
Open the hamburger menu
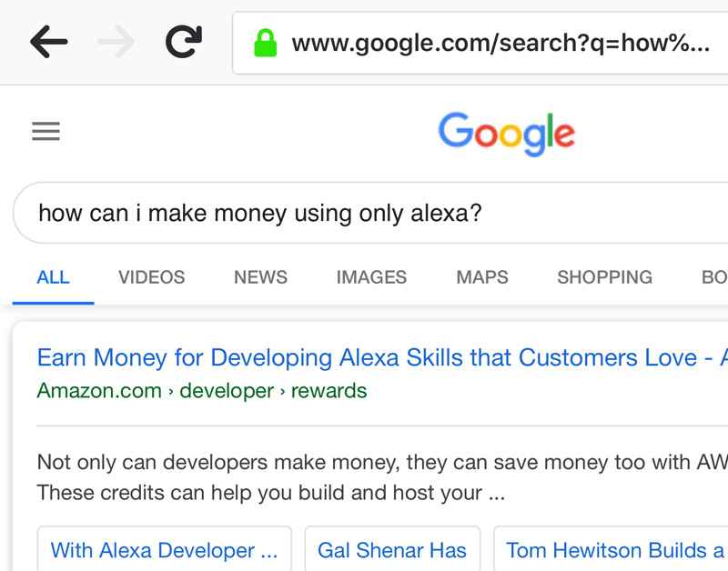click(x=45, y=132)
